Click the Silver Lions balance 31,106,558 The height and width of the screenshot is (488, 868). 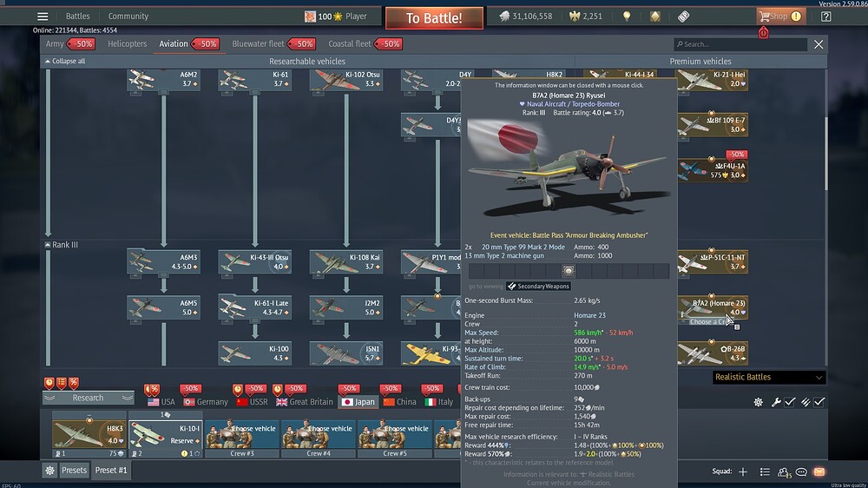coord(525,16)
